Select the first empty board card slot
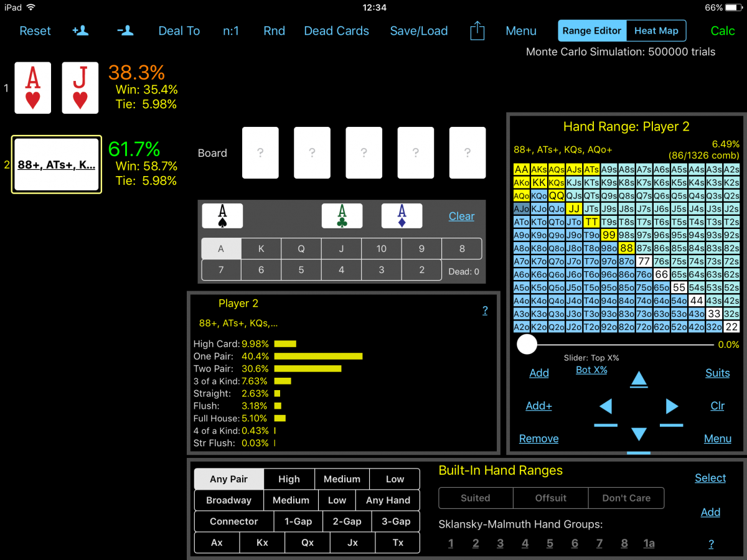This screenshot has height=560, width=747. point(260,153)
